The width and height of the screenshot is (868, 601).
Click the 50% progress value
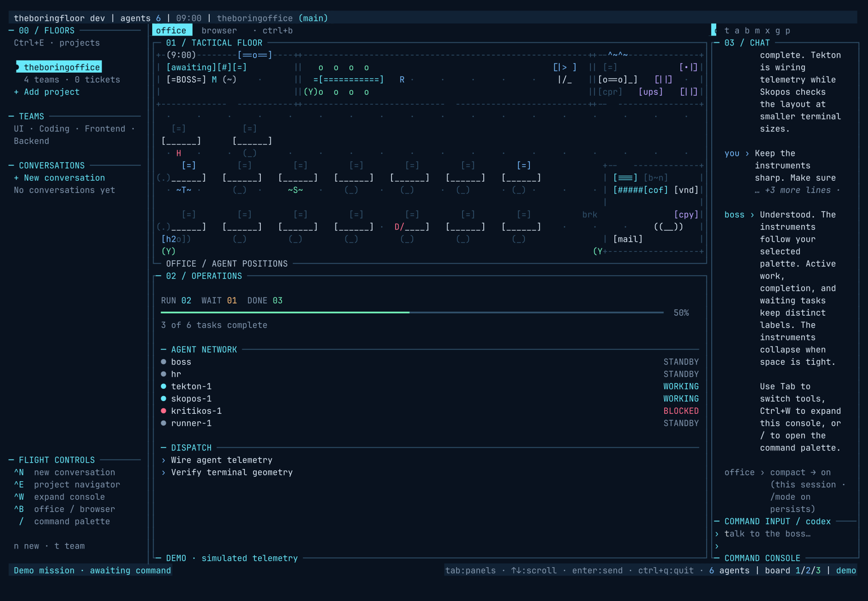681,312
